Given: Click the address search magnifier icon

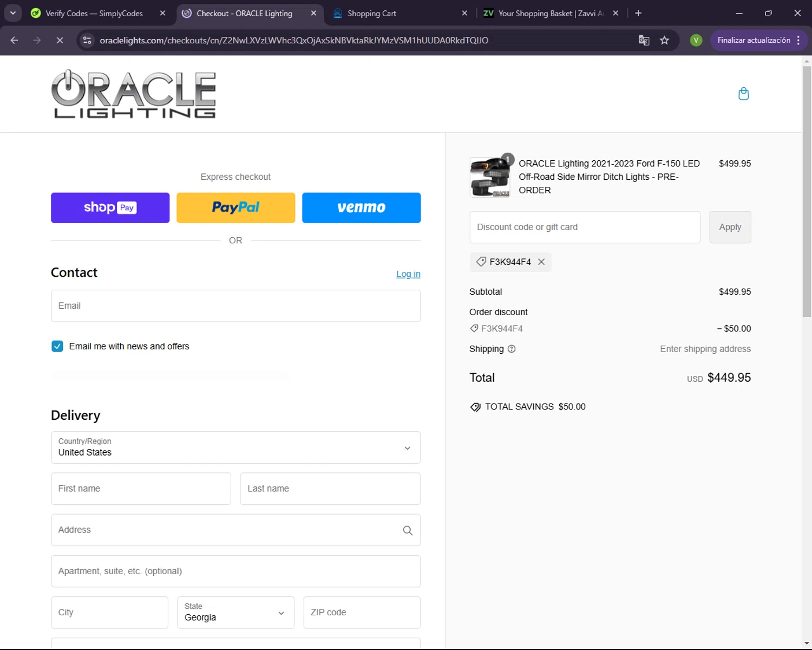Looking at the screenshot, I should [408, 530].
